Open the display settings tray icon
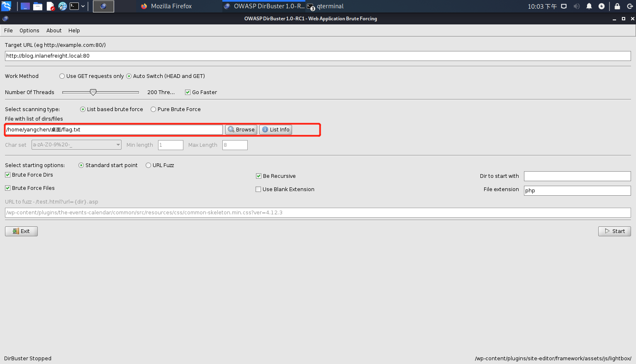Screen dimensions: 636x364 tap(564, 6)
